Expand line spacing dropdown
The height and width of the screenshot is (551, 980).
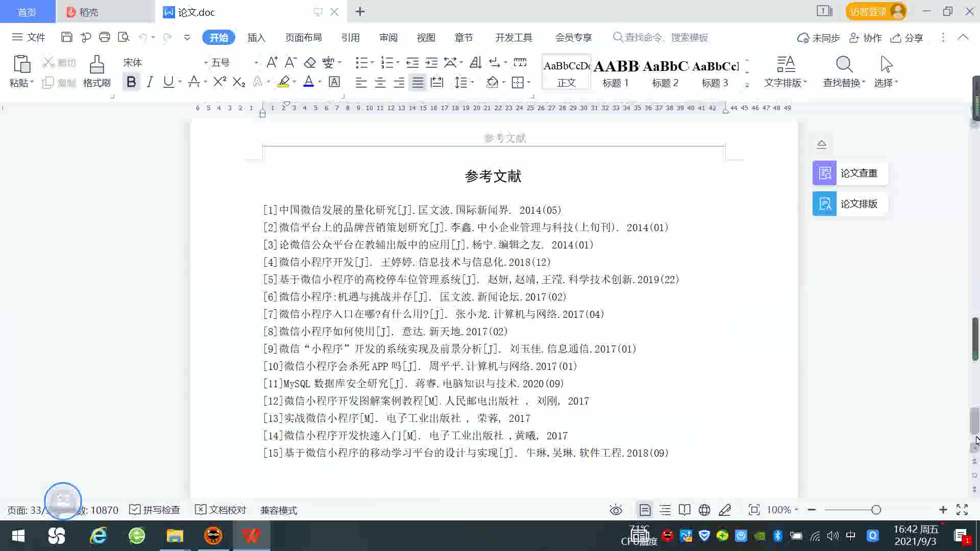point(472,82)
